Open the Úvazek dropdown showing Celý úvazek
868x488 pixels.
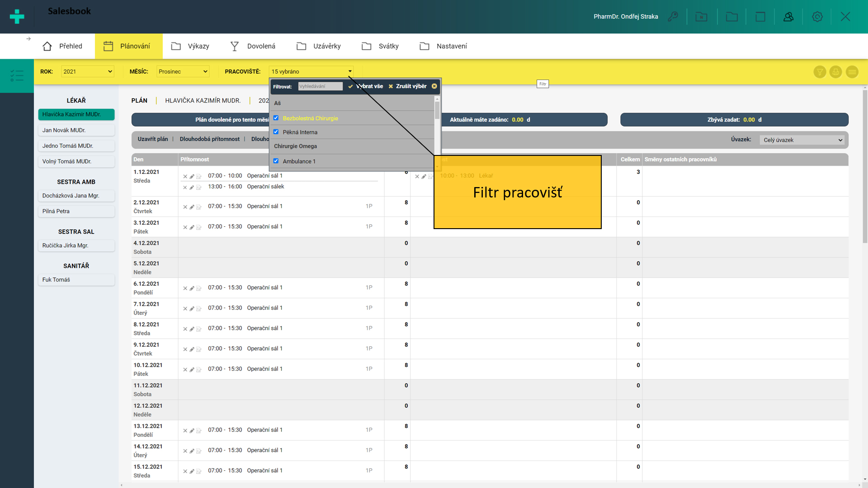coord(802,140)
